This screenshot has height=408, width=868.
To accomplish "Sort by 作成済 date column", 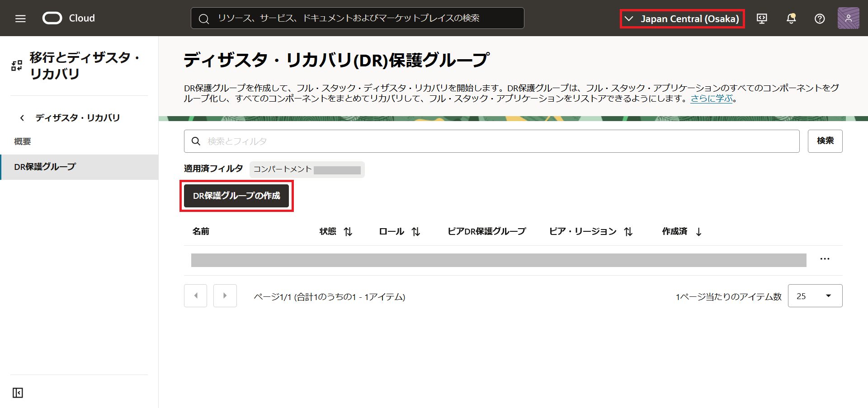I will tap(698, 232).
